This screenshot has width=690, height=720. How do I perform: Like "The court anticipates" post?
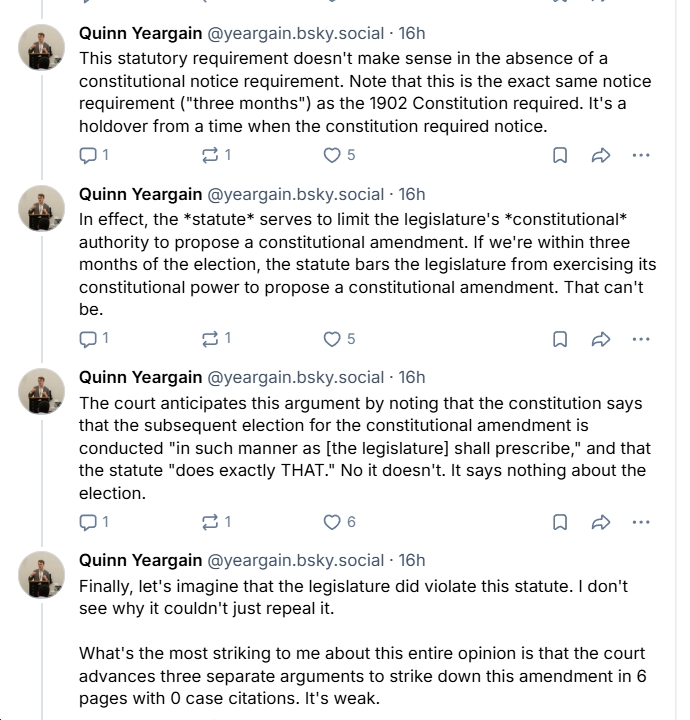tap(332, 522)
